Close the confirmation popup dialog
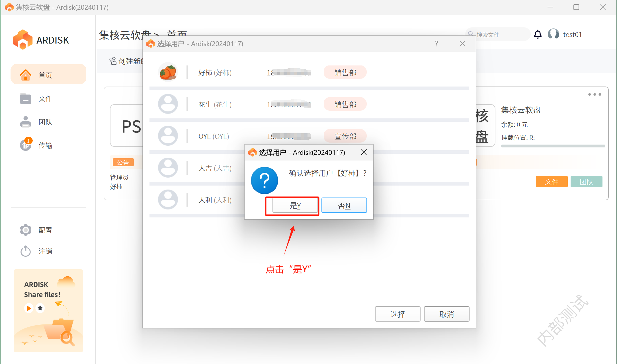Viewport: 617px width, 364px height. pos(364,153)
